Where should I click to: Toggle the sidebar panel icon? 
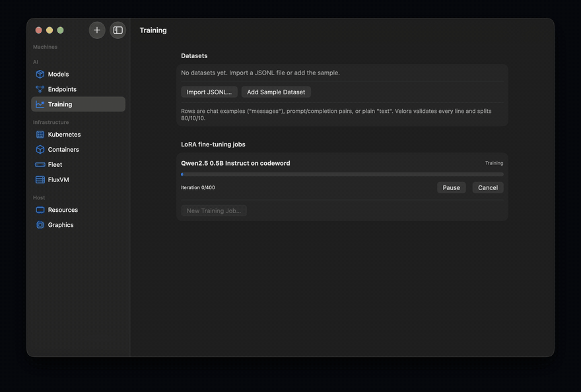click(118, 30)
